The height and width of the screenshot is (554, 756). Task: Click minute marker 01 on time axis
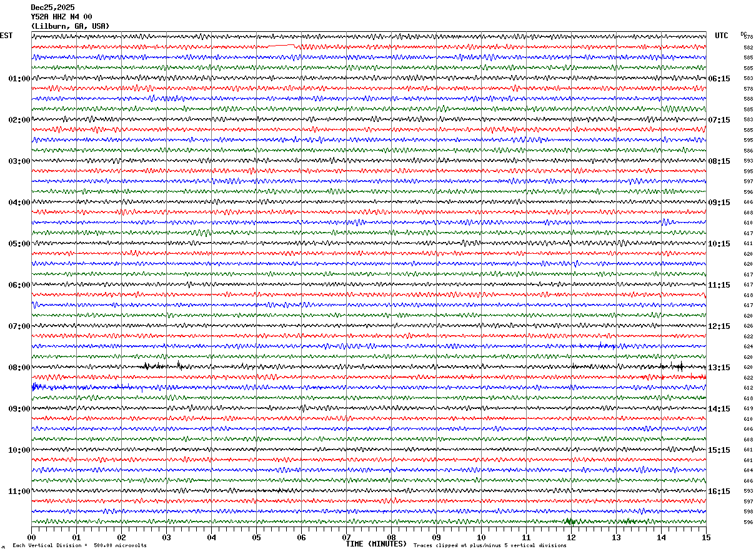click(x=76, y=537)
